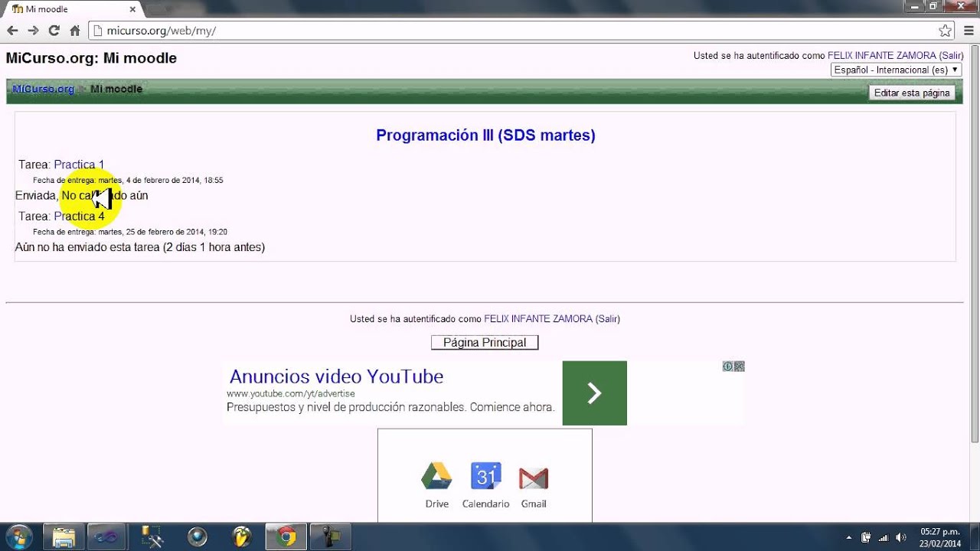Click the green arrow button on the ad
The image size is (980, 551).
pyautogui.click(x=594, y=393)
